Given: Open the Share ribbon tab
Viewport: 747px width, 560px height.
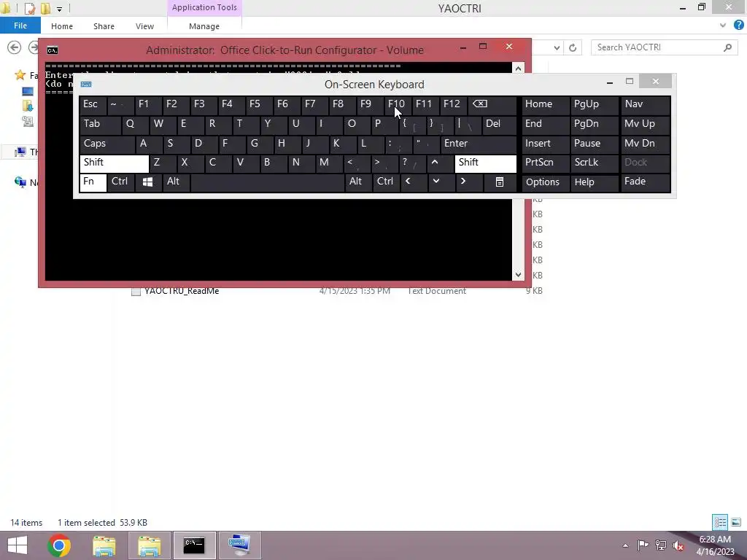Looking at the screenshot, I should tap(104, 26).
